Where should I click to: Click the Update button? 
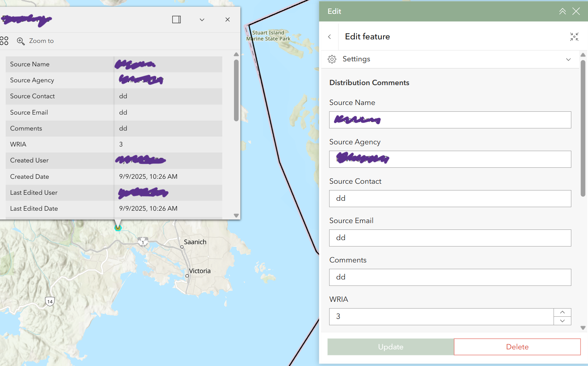coord(390,347)
